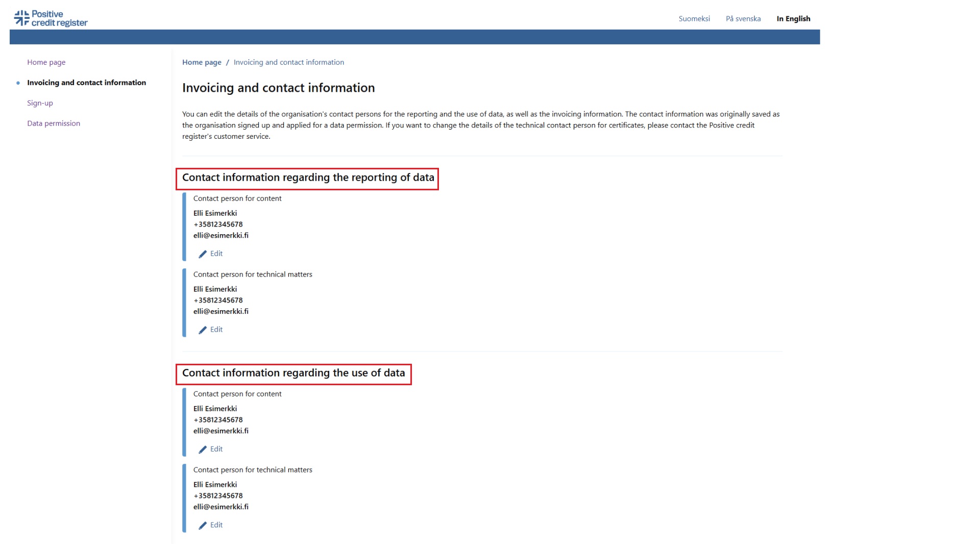Switch language to Suomeksi
Viewport: 980px width, 551px height.
pos(694,18)
